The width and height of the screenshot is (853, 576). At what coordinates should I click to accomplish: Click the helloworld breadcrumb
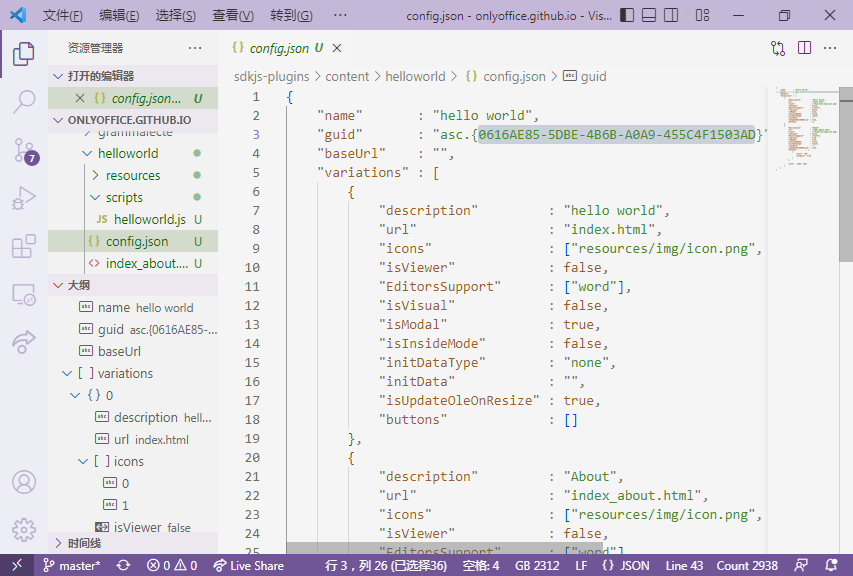coord(415,77)
